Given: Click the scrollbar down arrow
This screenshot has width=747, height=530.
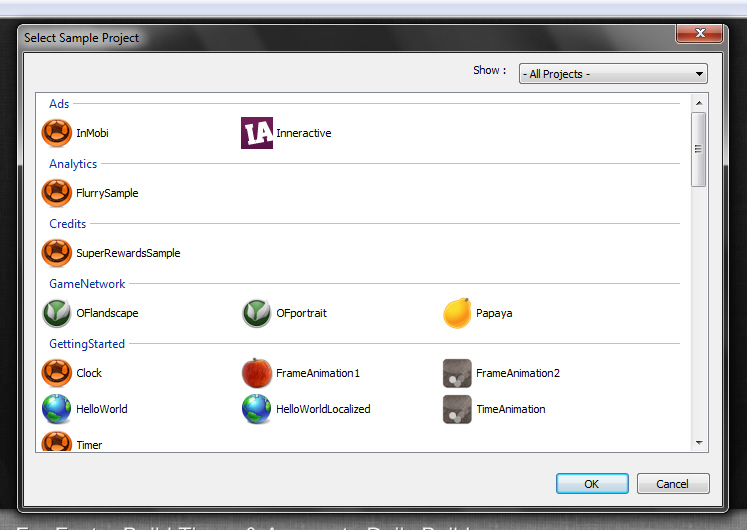Looking at the screenshot, I should pyautogui.click(x=699, y=443).
